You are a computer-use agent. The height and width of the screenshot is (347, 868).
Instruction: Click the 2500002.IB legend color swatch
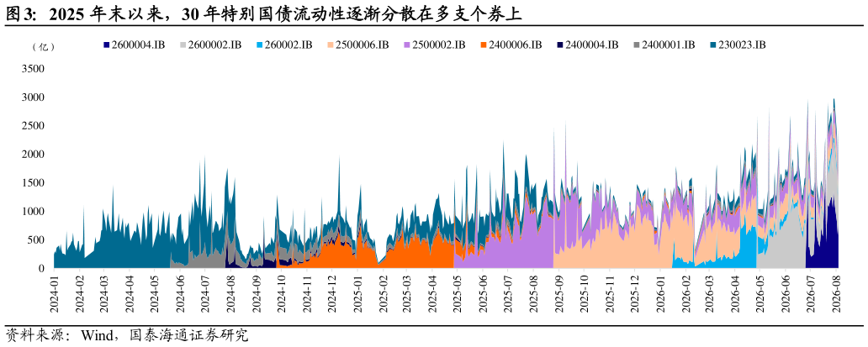[406, 45]
